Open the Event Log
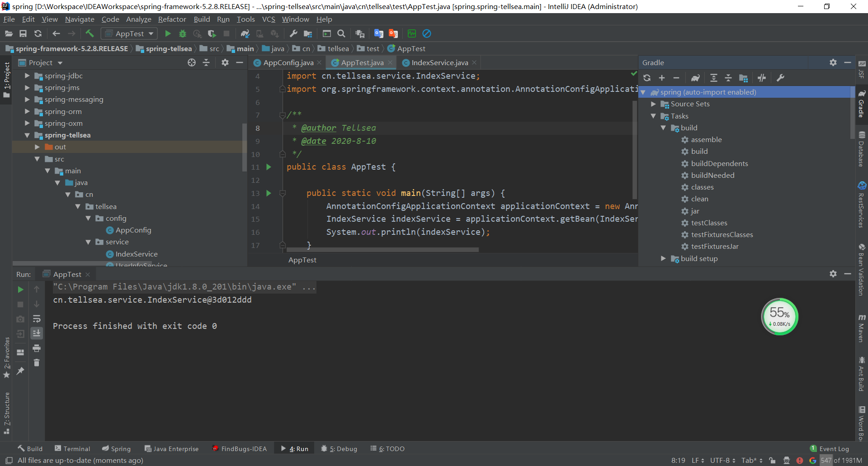 tap(833, 448)
